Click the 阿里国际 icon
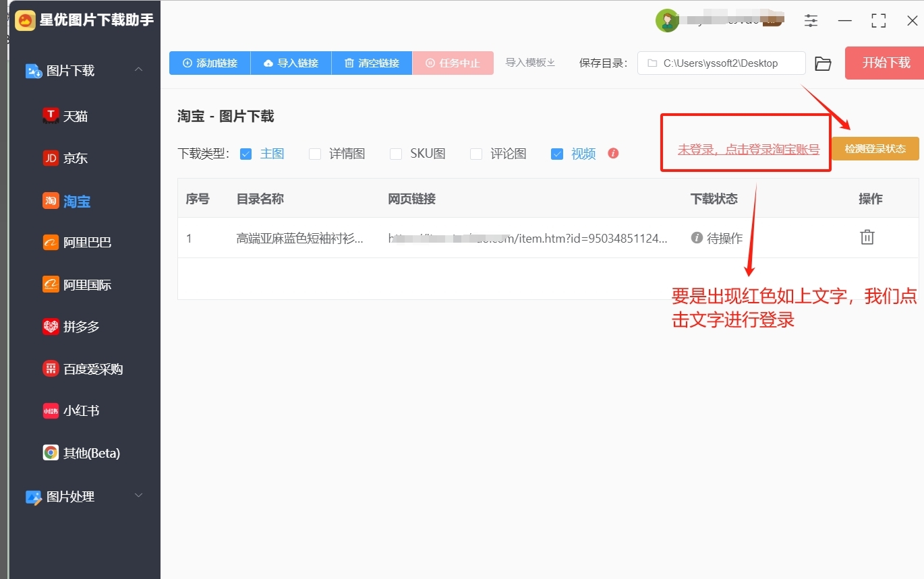 (x=51, y=284)
